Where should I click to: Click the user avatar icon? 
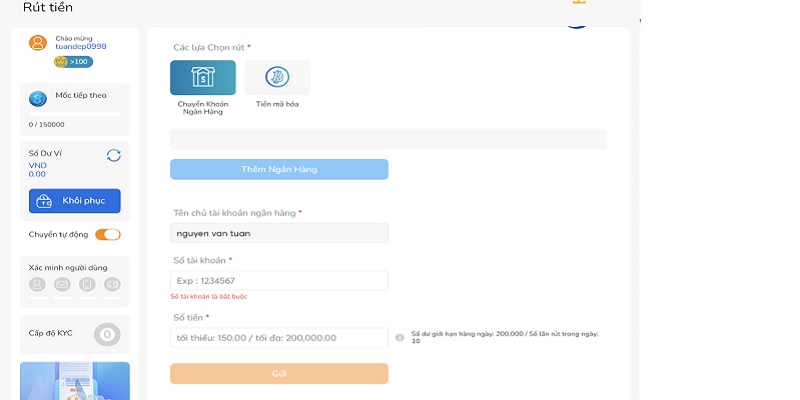38,42
